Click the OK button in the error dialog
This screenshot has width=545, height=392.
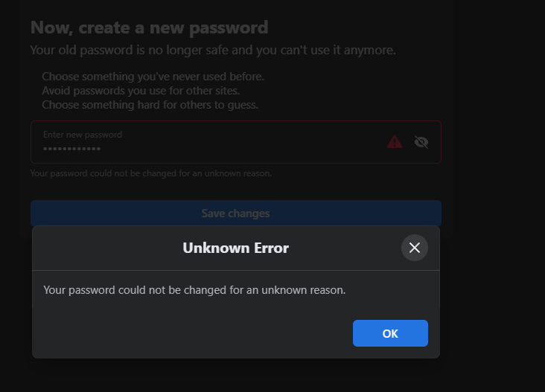[x=390, y=333]
